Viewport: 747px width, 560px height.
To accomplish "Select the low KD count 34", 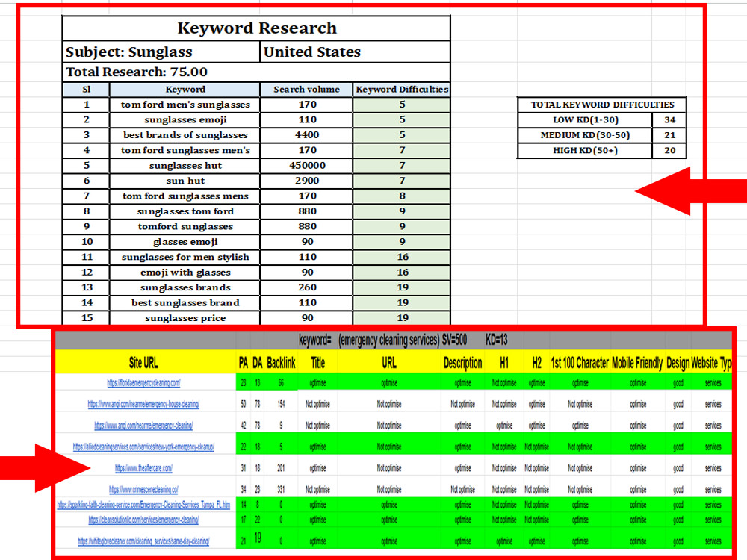I will 670,120.
